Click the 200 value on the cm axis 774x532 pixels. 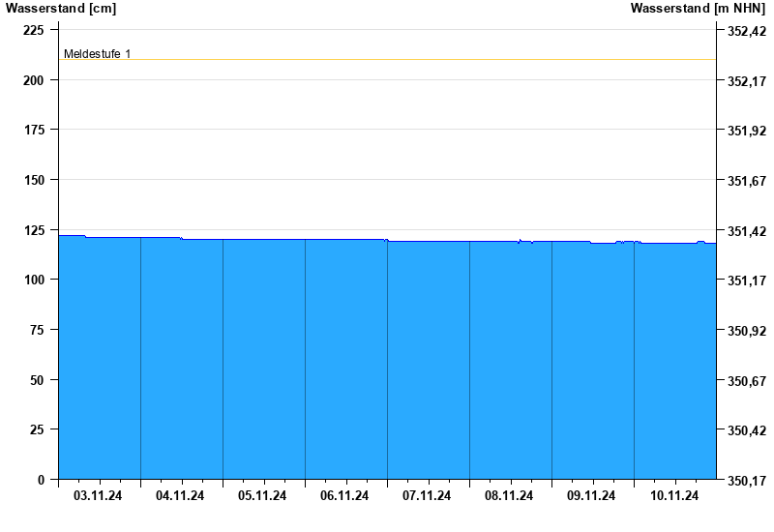(34, 80)
